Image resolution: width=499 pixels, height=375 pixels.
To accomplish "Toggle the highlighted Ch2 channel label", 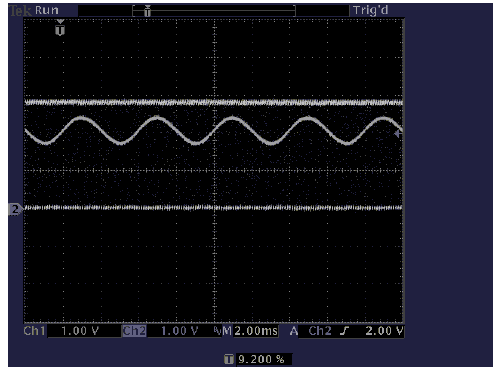I will pyautogui.click(x=134, y=331).
